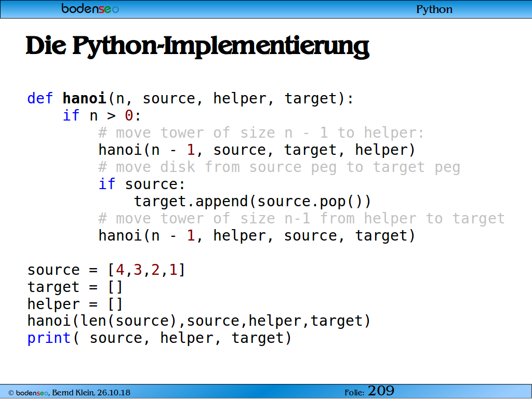Click the line 'target = []'

coord(75,287)
